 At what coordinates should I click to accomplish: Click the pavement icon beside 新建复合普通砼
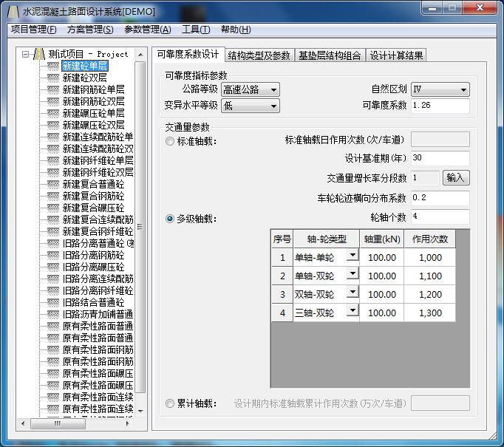[x=53, y=184]
